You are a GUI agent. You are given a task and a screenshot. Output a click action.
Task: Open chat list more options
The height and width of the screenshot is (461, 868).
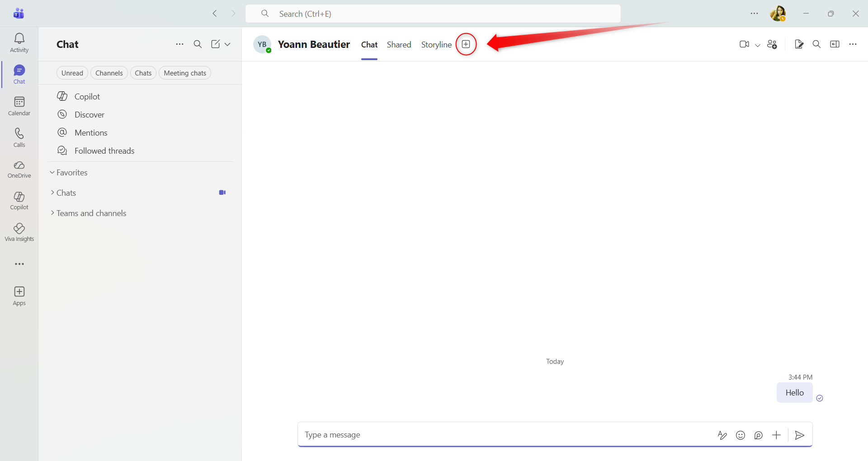click(179, 44)
